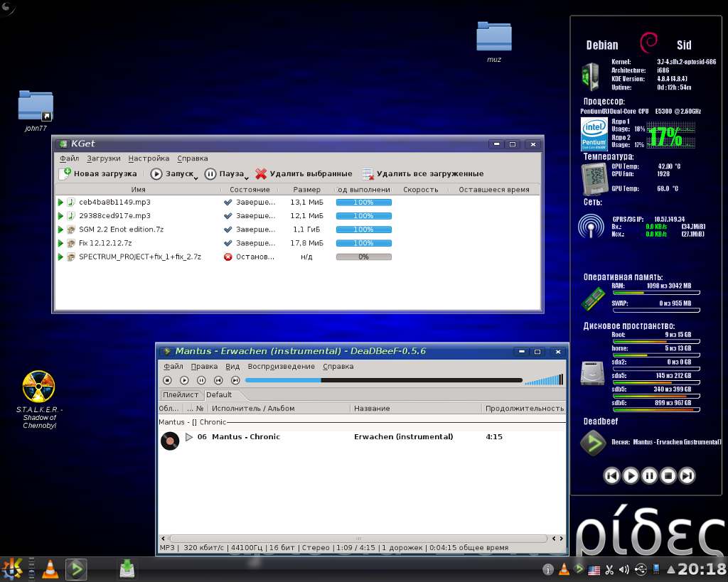Open the muz folder on desktop
Screen dimensions: 728x582
pyautogui.click(x=494, y=42)
